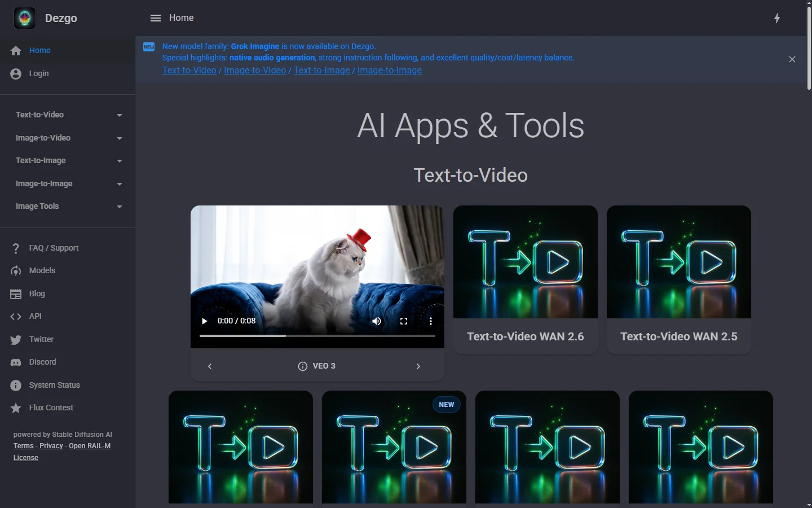
Task: Open the Privacy link in footer
Action: click(x=51, y=446)
